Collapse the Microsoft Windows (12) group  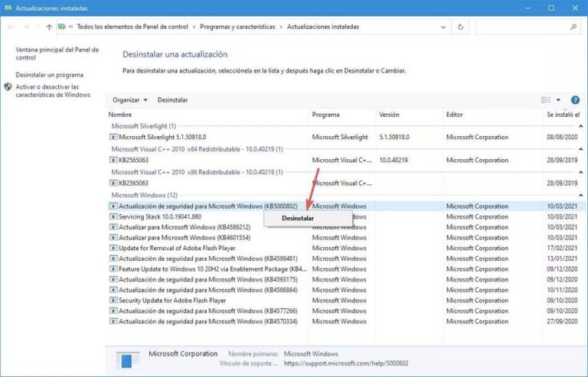[x=580, y=196]
